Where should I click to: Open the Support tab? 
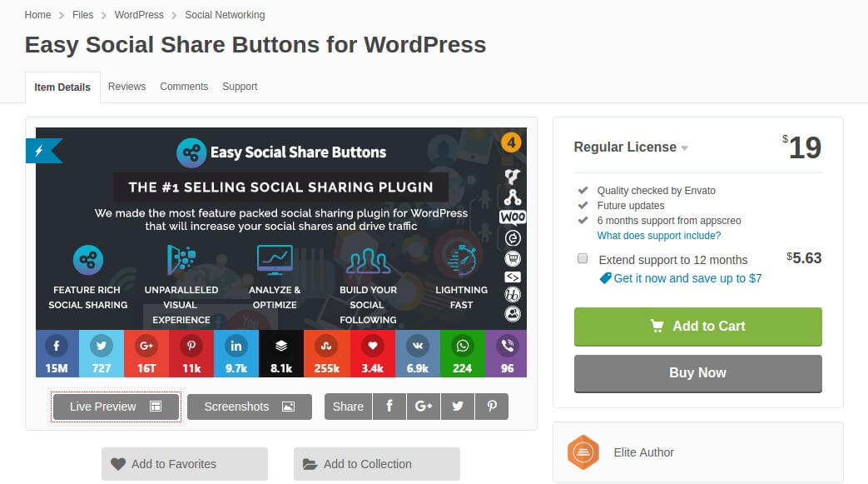coord(240,87)
